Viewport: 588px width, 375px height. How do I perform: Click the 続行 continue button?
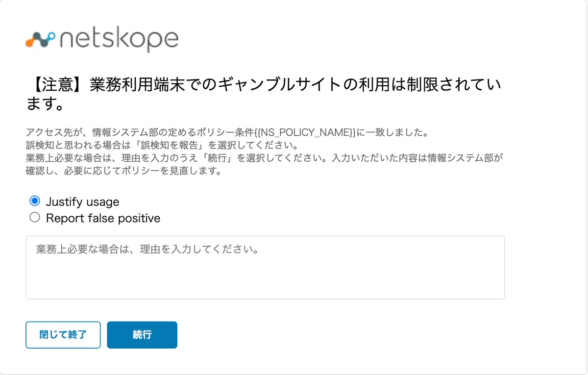pos(142,335)
